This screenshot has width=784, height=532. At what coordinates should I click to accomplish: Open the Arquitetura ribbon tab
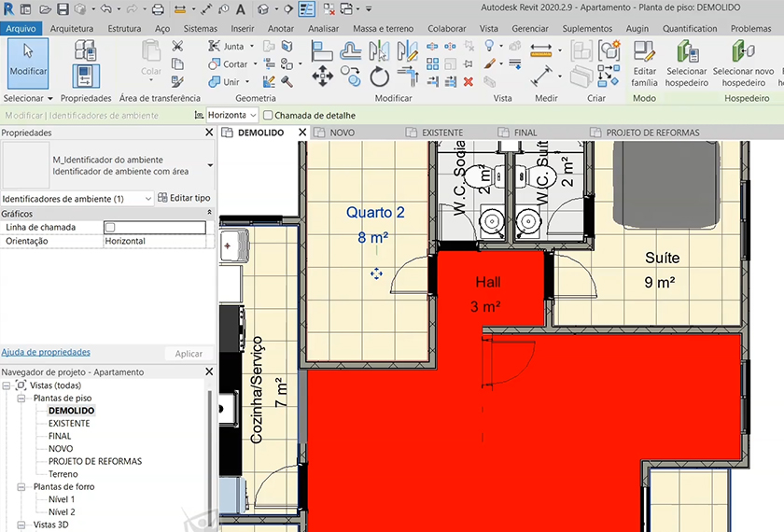[71, 29]
